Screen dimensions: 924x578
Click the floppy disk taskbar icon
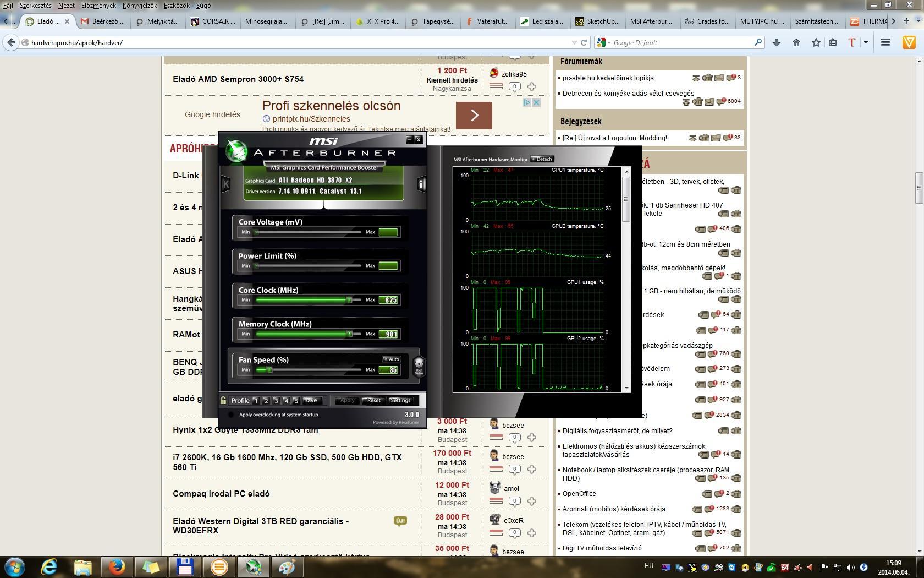click(185, 567)
